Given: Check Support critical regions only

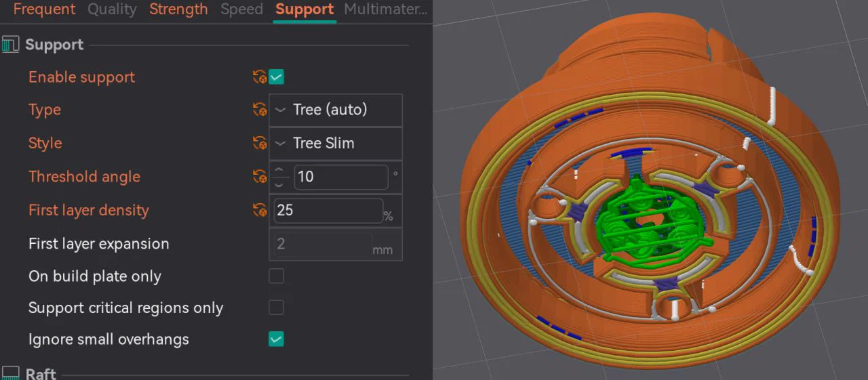Looking at the screenshot, I should pos(276,308).
